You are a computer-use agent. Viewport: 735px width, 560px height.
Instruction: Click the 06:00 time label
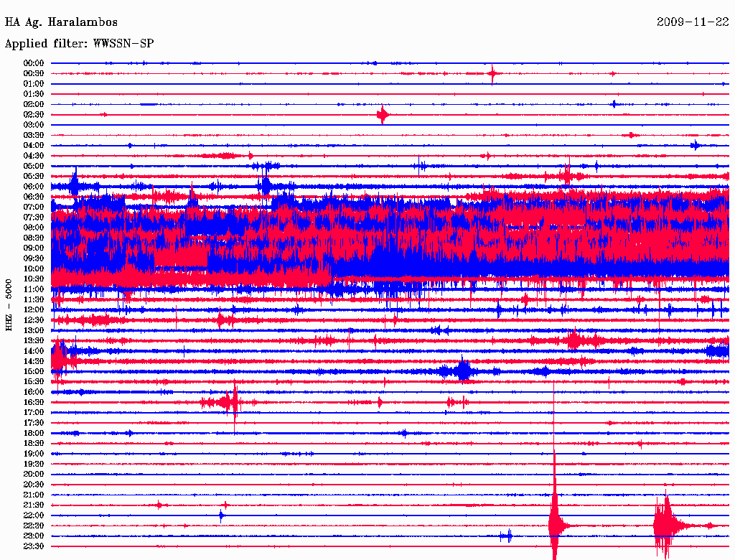[x=34, y=187]
